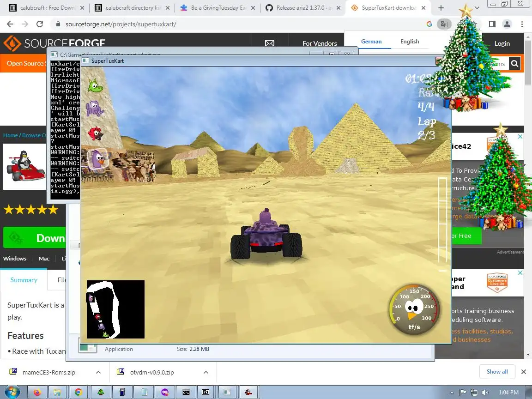Open the Summary tab on project page
This screenshot has width=532, height=399.
click(24, 280)
